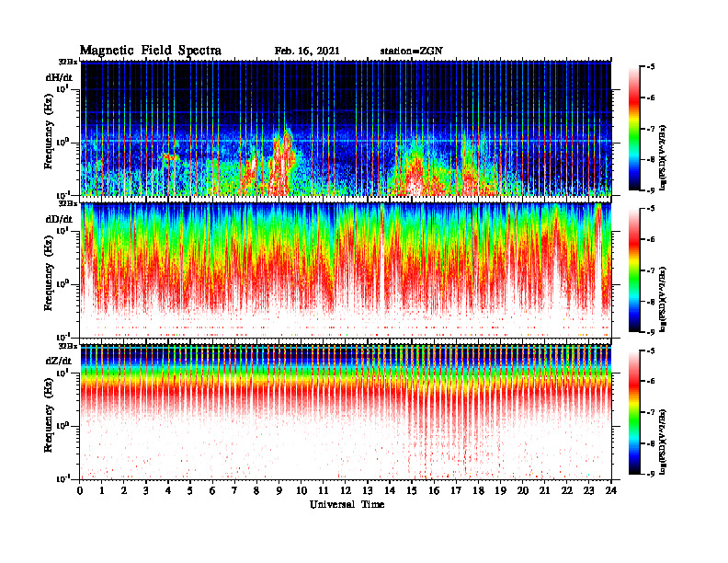Click the hour 23 label on the Universal Time axis
This screenshot has width=728, height=563.
(x=588, y=491)
